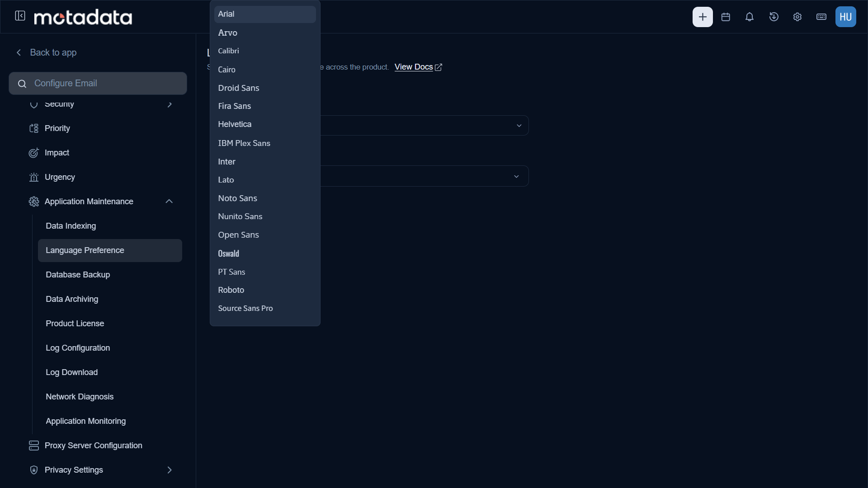Open keyboard shortcuts icon
The image size is (868, 488).
point(821,17)
